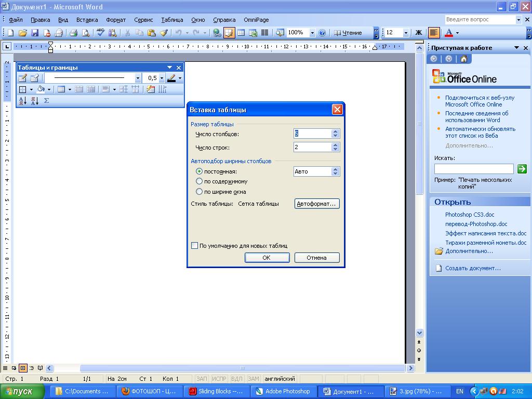Toggle the ВДЛ status bar indicator
Viewport: 532px width, 399px height.
coord(236,379)
